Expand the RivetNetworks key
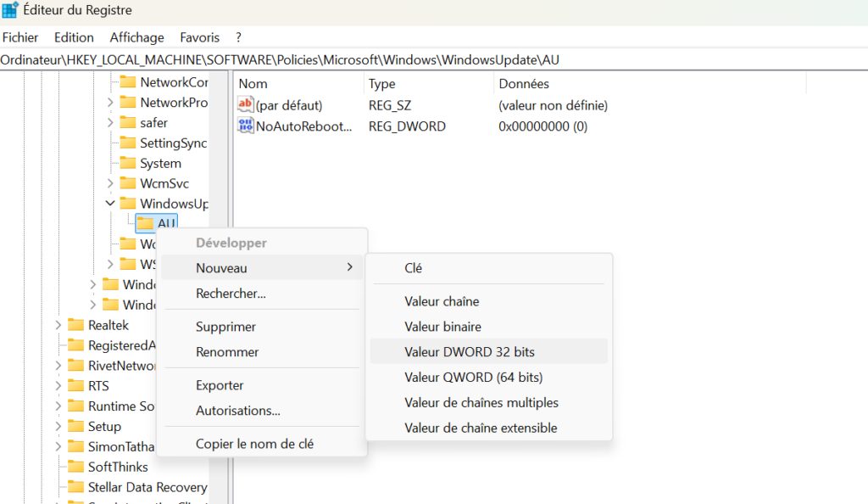868x504 pixels. coord(58,366)
